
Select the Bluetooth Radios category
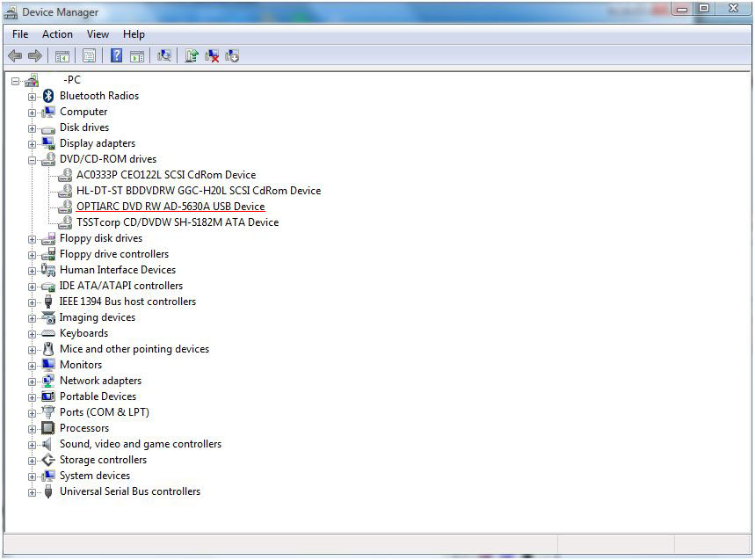(x=99, y=96)
